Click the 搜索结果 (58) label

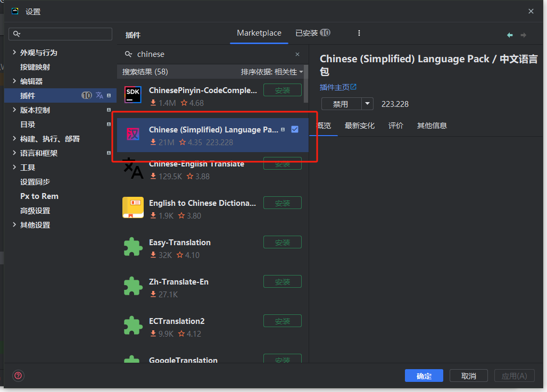pyautogui.click(x=145, y=72)
